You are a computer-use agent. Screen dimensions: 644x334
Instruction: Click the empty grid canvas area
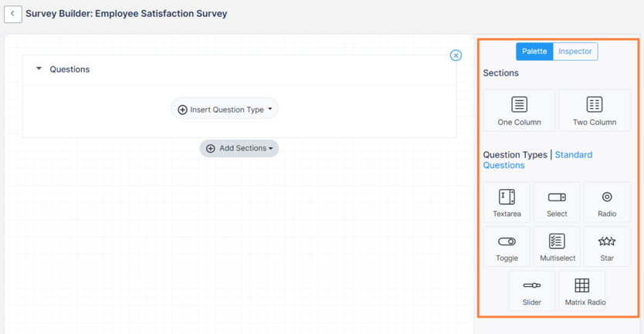(232, 247)
